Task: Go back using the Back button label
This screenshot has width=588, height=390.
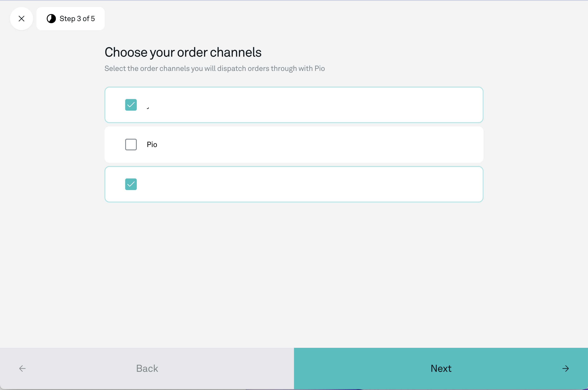Action: tap(147, 368)
